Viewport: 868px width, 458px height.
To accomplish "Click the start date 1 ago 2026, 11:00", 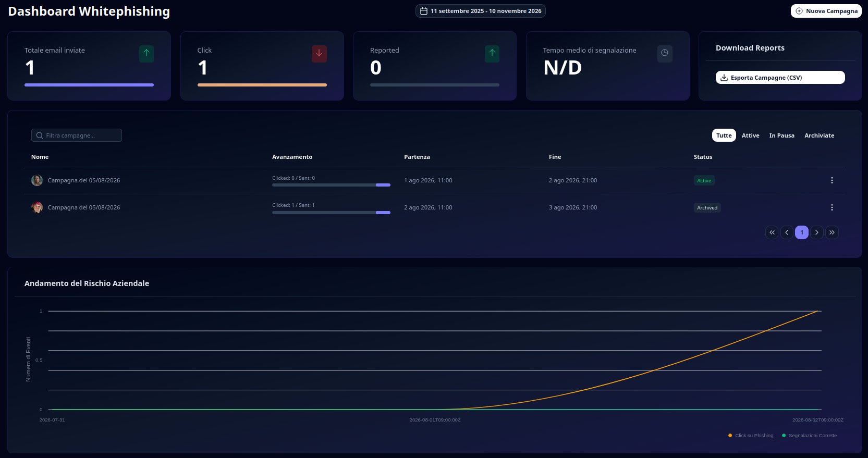I will 429,180.
